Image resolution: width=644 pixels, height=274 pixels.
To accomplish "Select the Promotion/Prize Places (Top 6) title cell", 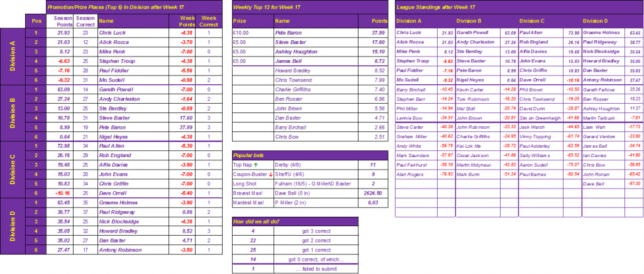I will click(134, 8).
